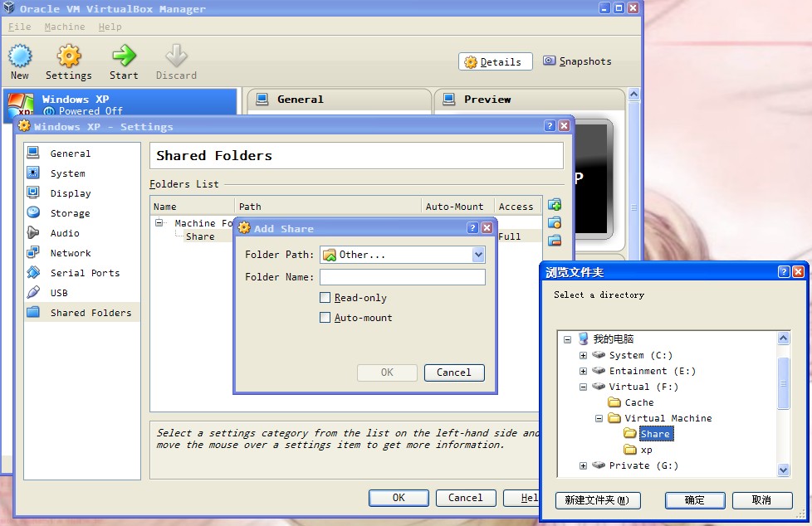Collapse the Virtual (F:) drive
The width and height of the screenshot is (812, 526).
pyautogui.click(x=583, y=387)
